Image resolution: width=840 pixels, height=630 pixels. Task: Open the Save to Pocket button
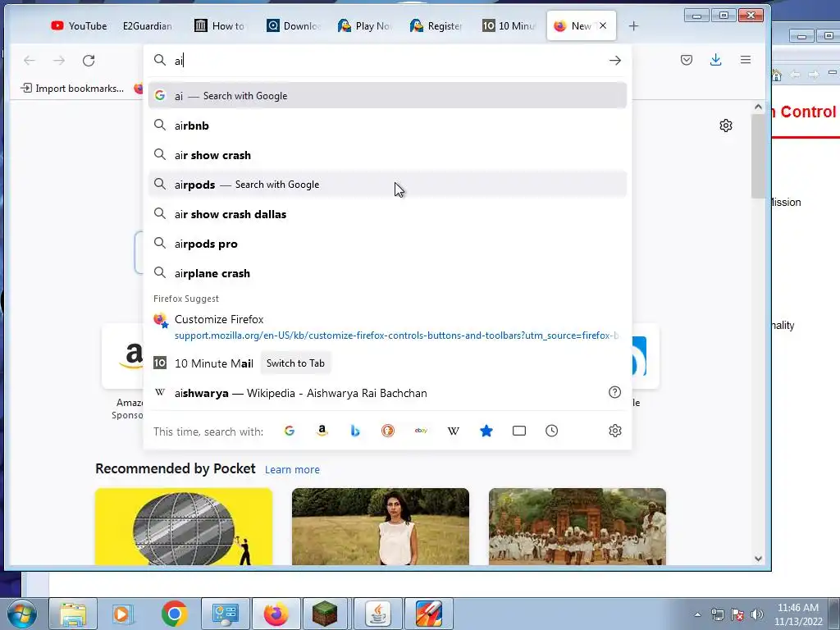click(687, 60)
